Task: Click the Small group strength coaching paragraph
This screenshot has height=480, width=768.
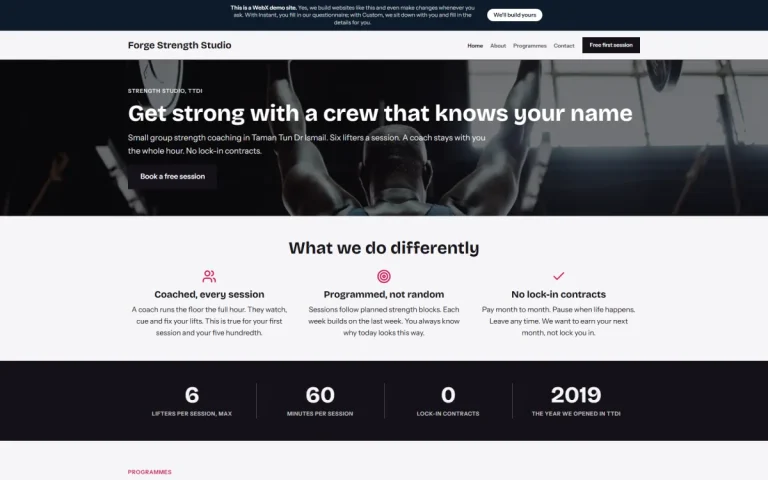Action: (x=307, y=144)
